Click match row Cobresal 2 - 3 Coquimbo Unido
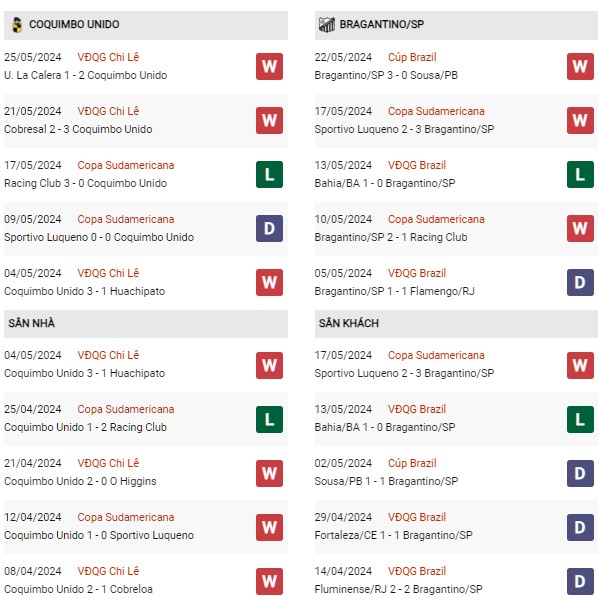Image resolution: width=598 pixels, height=600 pixels. pos(146,121)
